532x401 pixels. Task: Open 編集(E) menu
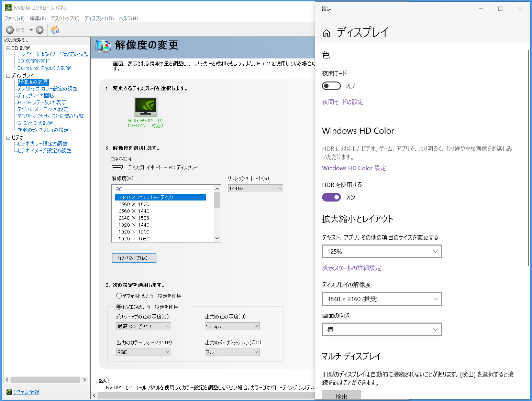(x=38, y=18)
